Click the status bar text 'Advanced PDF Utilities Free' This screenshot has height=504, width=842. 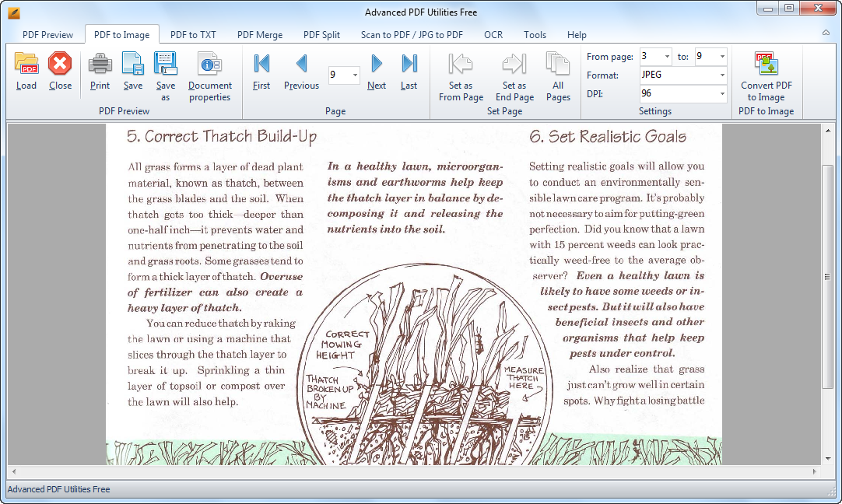(x=58, y=489)
